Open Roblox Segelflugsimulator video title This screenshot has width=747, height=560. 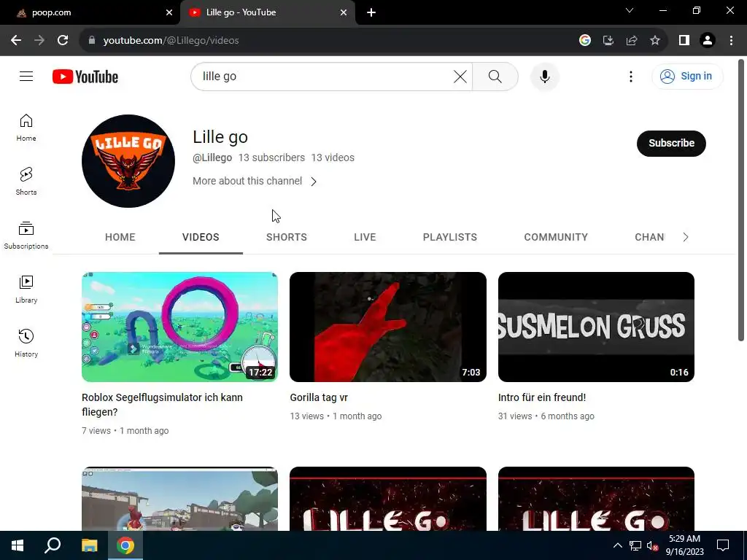[x=162, y=405]
